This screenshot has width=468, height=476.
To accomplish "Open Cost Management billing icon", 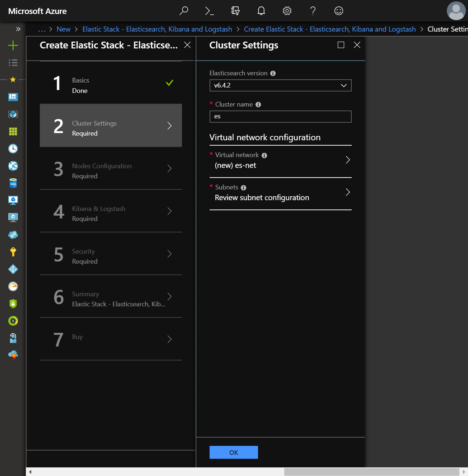I will click(x=13, y=321).
